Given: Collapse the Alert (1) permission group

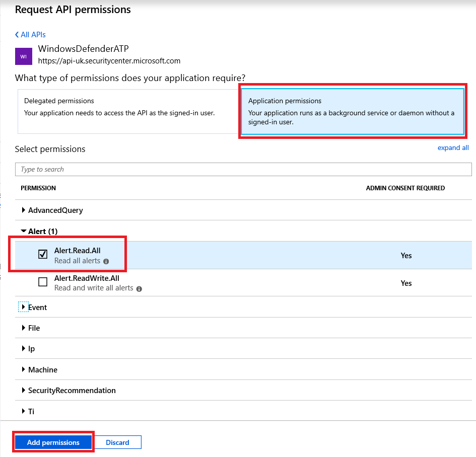Looking at the screenshot, I should point(24,231).
